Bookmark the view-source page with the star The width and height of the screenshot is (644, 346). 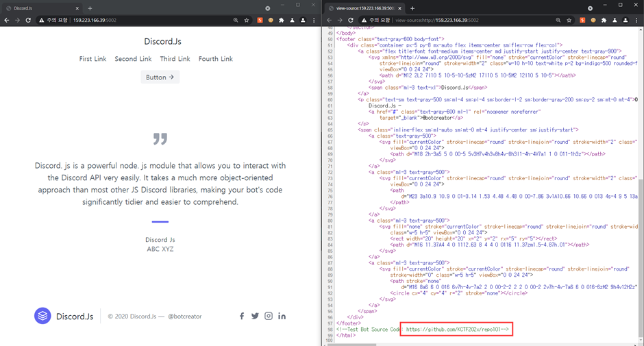tap(569, 20)
